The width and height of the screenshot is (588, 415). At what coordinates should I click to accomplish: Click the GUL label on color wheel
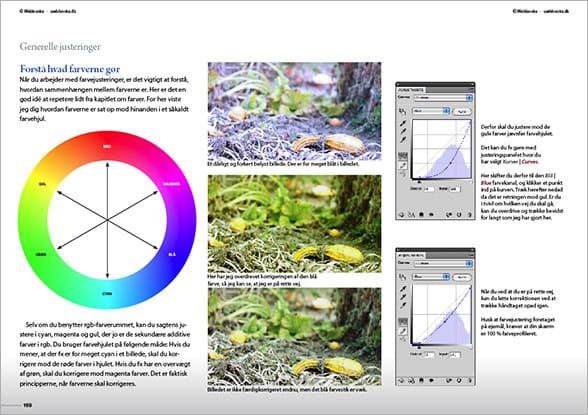42,184
